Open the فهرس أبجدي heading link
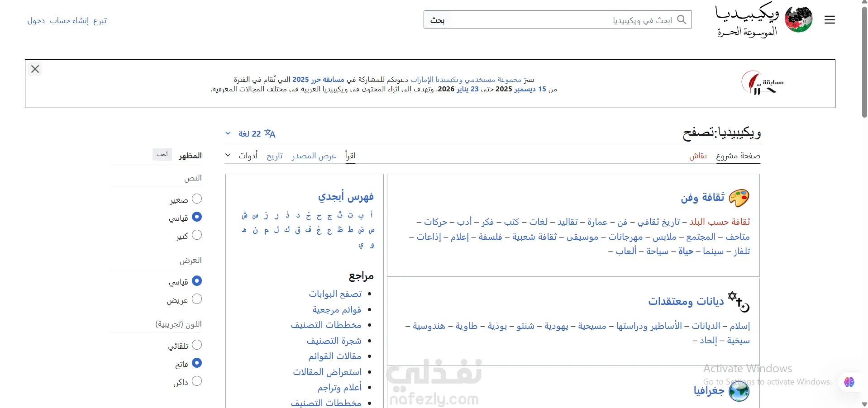 [346, 197]
